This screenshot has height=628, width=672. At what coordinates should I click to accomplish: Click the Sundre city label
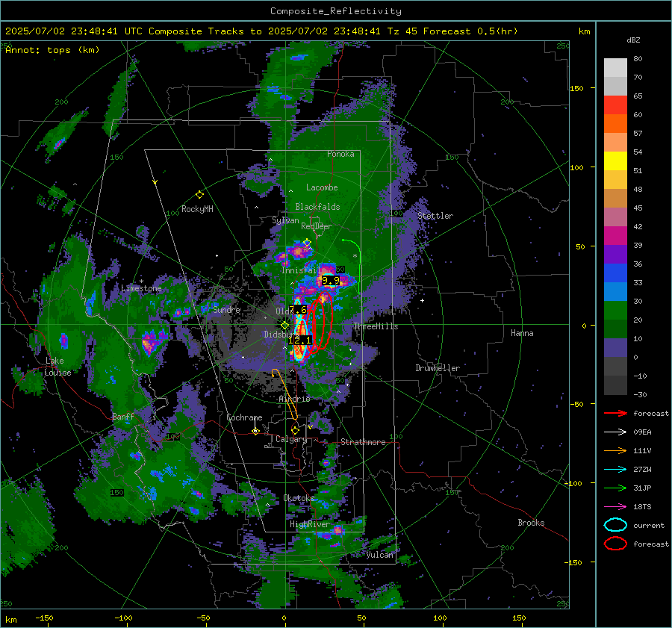[x=226, y=309]
